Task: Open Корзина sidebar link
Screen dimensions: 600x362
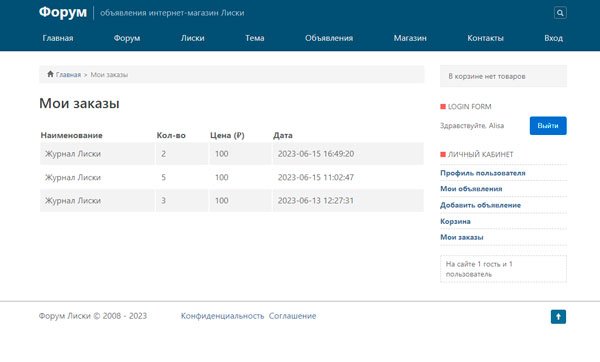Action: coord(455,221)
